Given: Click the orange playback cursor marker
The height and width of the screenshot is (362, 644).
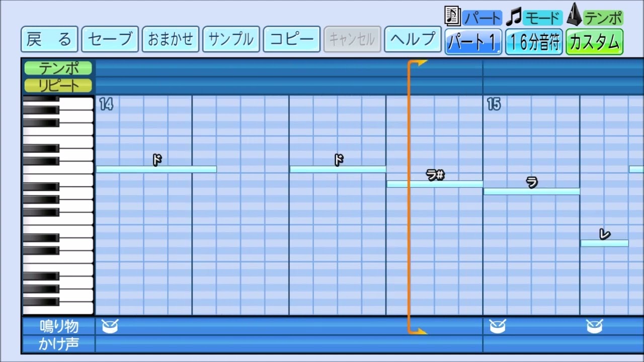Looking at the screenshot, I should 418,61.
